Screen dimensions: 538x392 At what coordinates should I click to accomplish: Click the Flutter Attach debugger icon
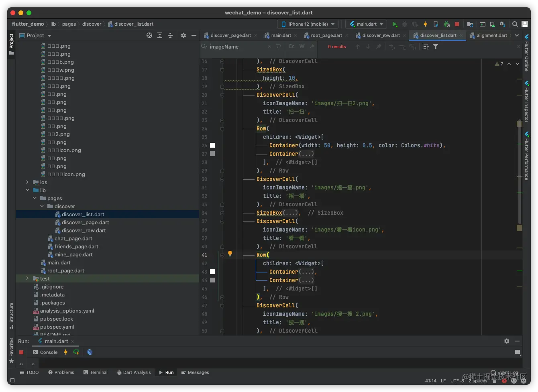click(436, 24)
